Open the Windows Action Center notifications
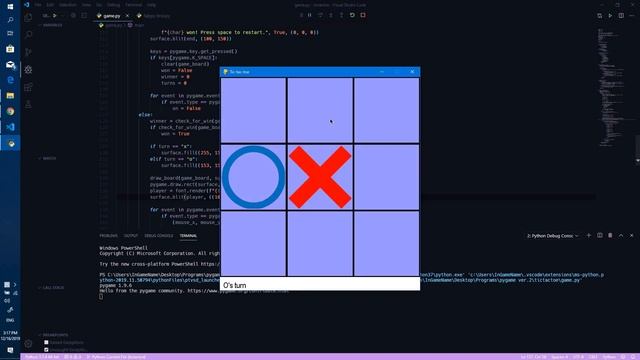The image size is (640, 360). [10, 350]
